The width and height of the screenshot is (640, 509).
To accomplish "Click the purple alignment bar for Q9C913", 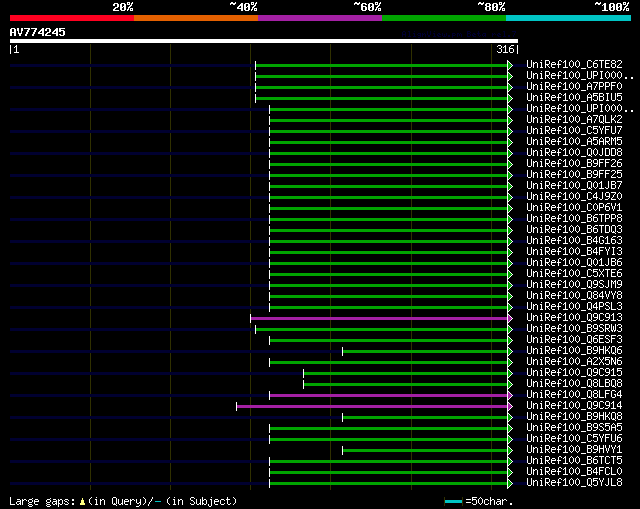I will [x=379, y=318].
